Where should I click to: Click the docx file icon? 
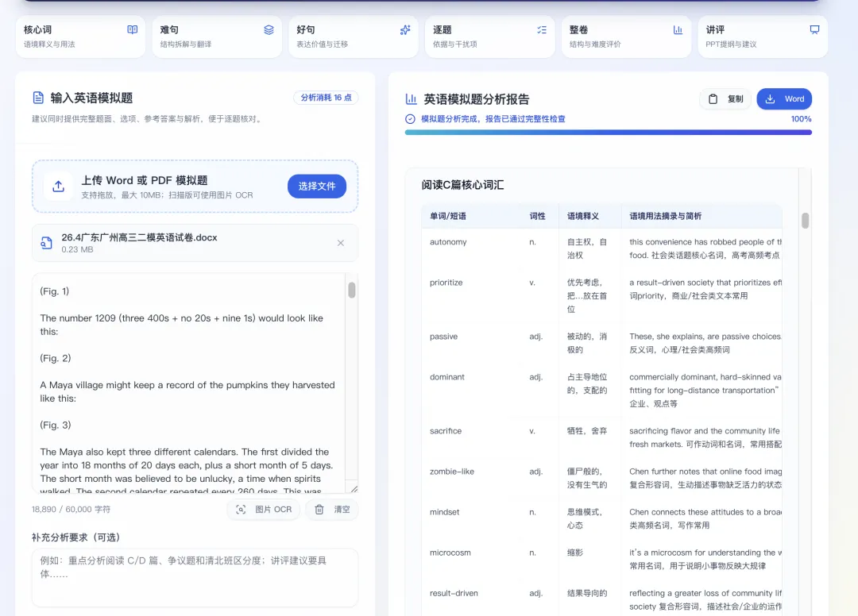[47, 243]
